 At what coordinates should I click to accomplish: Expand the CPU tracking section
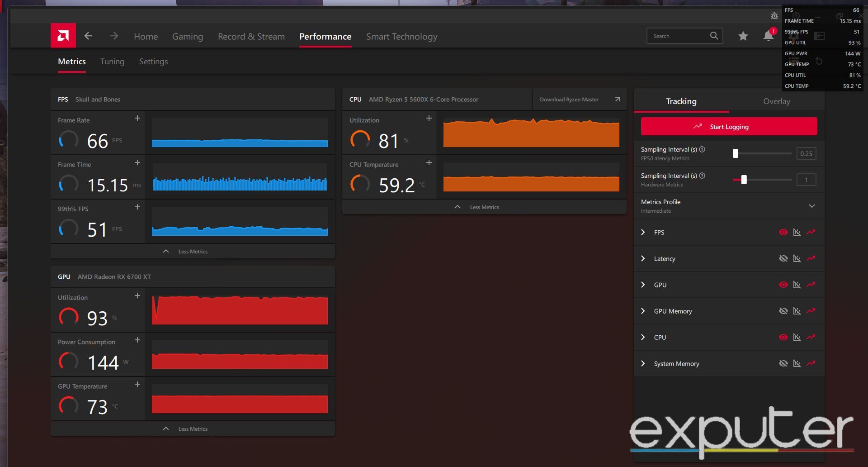[x=643, y=337]
